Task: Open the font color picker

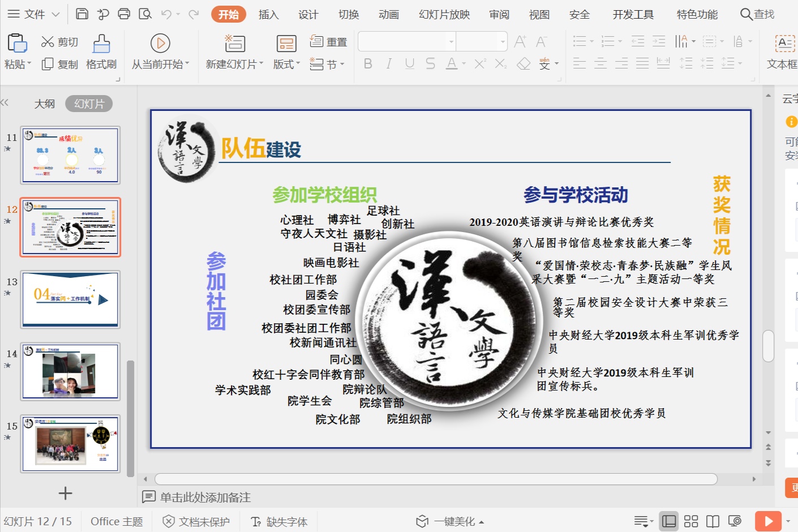Action: (464, 64)
